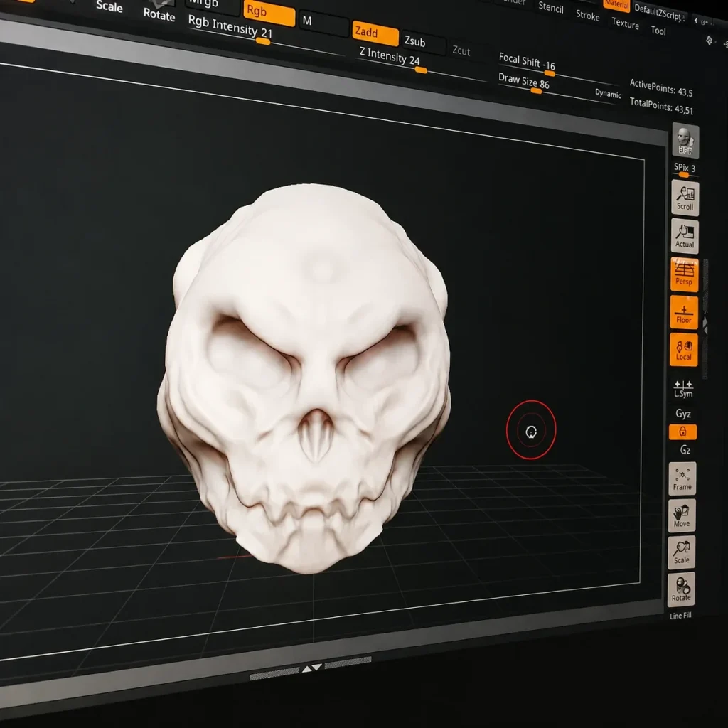
Task: Toggle Zadd sculpt mode
Action: (x=375, y=33)
